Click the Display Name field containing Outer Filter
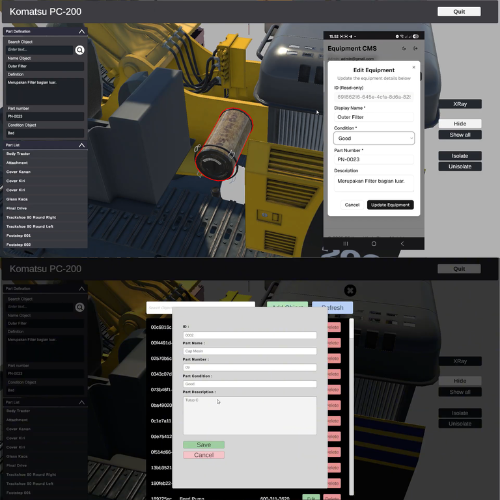Viewport: 500px width, 500px height. pos(374,117)
